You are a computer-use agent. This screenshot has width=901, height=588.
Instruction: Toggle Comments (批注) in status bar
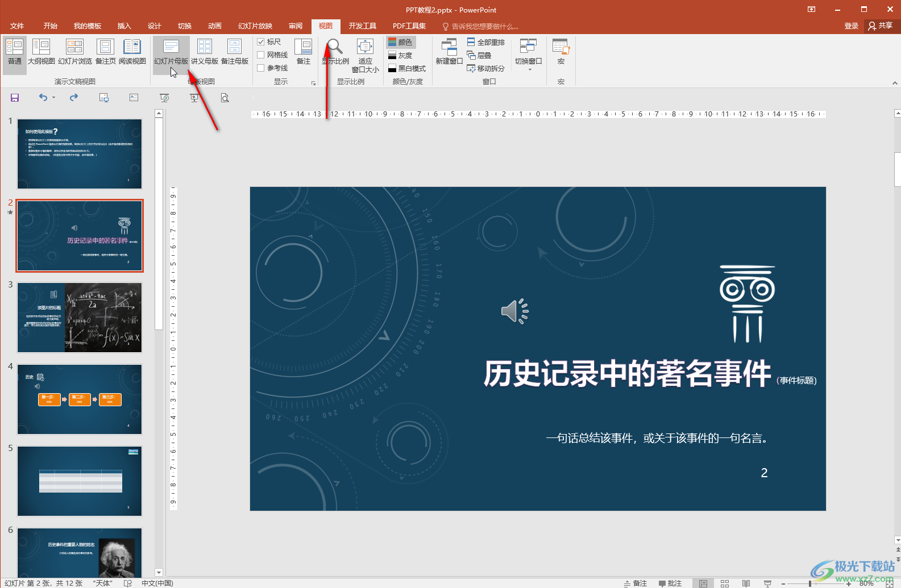tap(670, 583)
